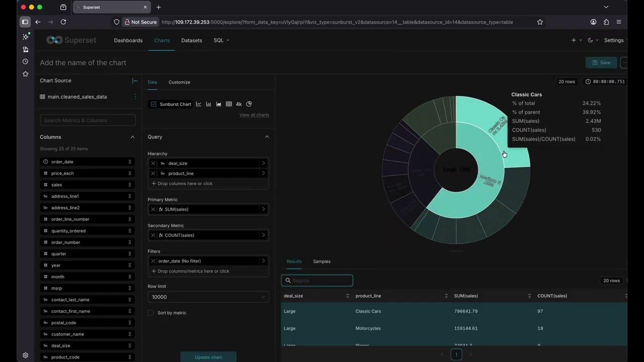
Task: Save the chart
Action: click(601, 63)
